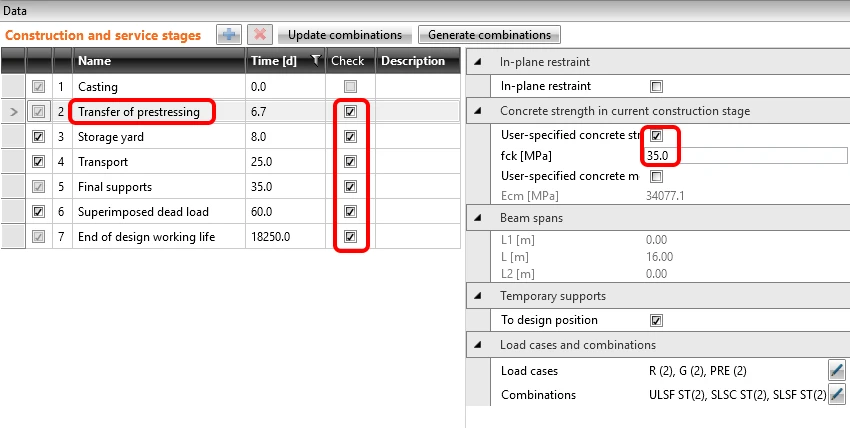Add a new construction stage with plus icon
Viewport: 850px width, 428px height.
point(229,35)
